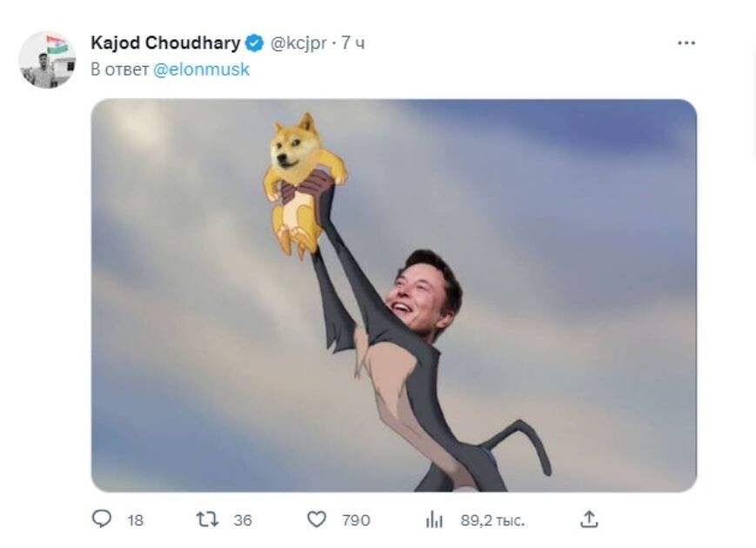Viewport: 756px width, 548px height.
Task: Click the cartoon tail in the meme image
Action: coord(520,441)
